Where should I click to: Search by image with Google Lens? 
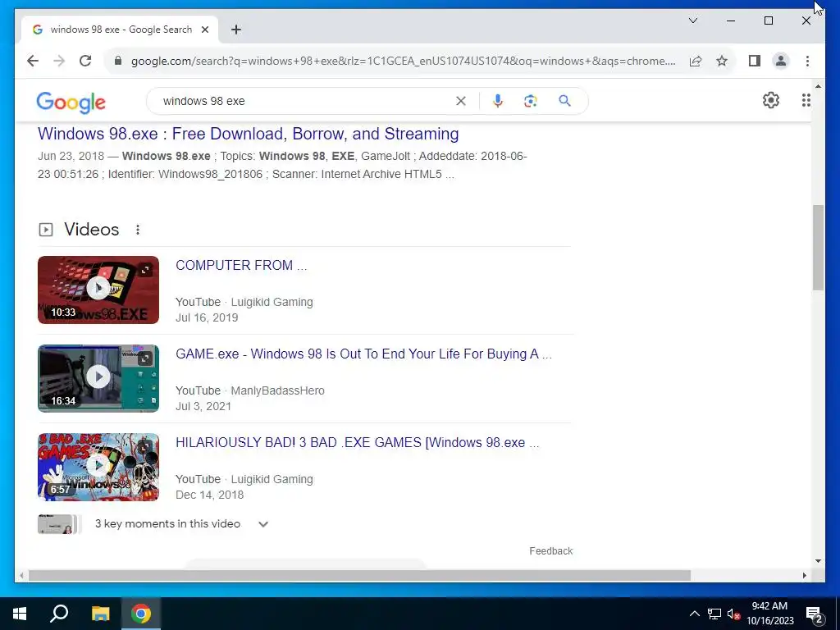(x=531, y=101)
